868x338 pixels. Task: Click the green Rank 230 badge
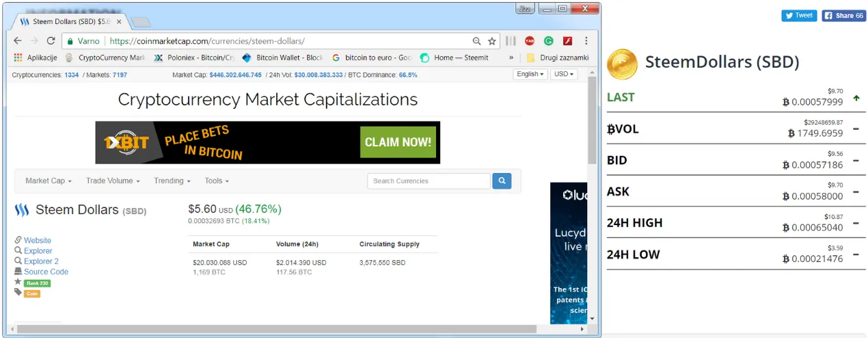37,283
